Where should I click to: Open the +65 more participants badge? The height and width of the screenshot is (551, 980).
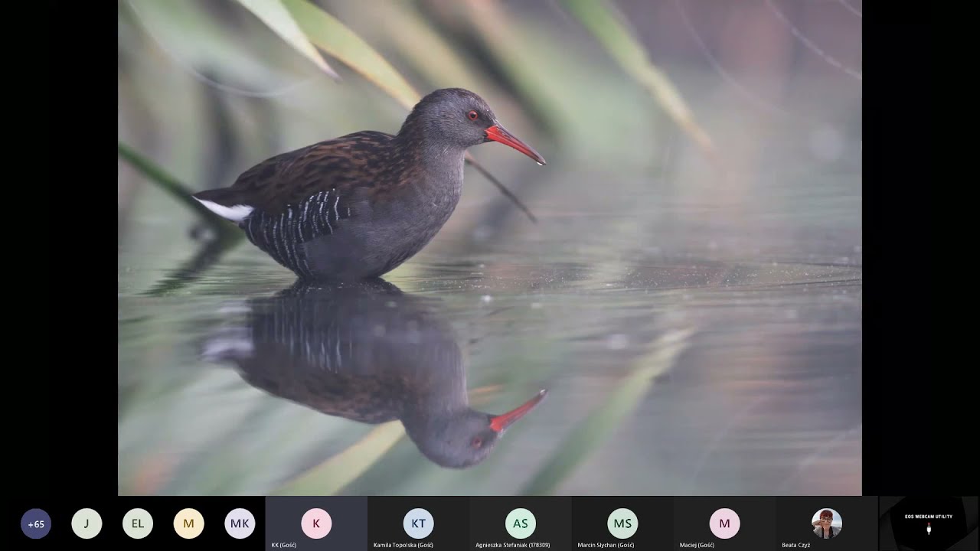tap(36, 524)
